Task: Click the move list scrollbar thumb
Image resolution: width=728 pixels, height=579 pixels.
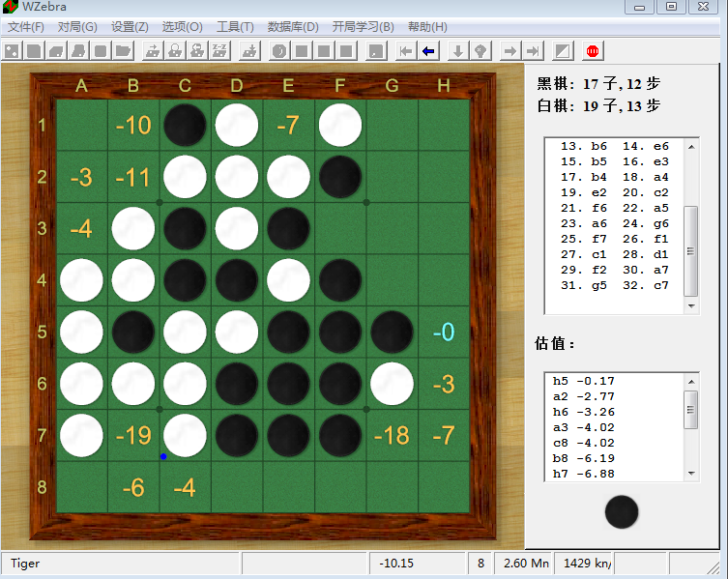Action: [x=691, y=250]
